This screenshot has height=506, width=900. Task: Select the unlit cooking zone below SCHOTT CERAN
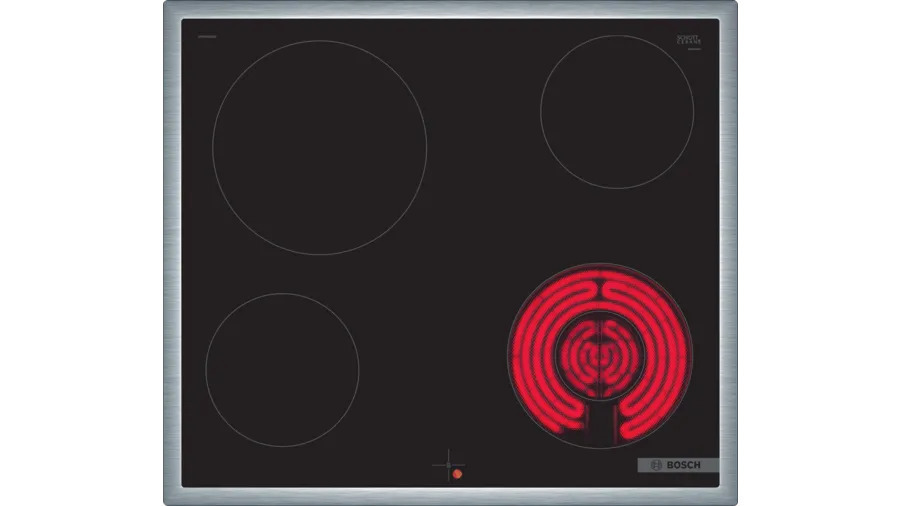point(617,112)
